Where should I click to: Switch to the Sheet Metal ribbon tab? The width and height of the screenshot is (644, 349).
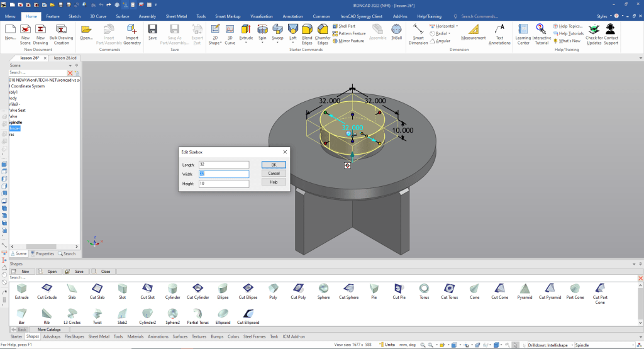[175, 16]
